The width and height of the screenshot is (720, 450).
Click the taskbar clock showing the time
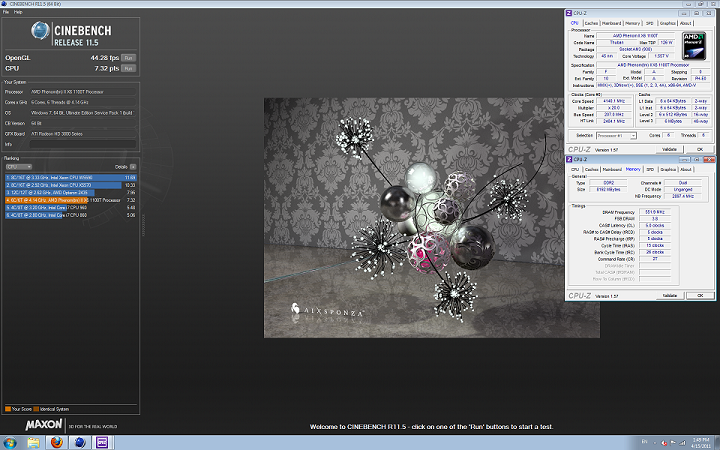click(701, 443)
